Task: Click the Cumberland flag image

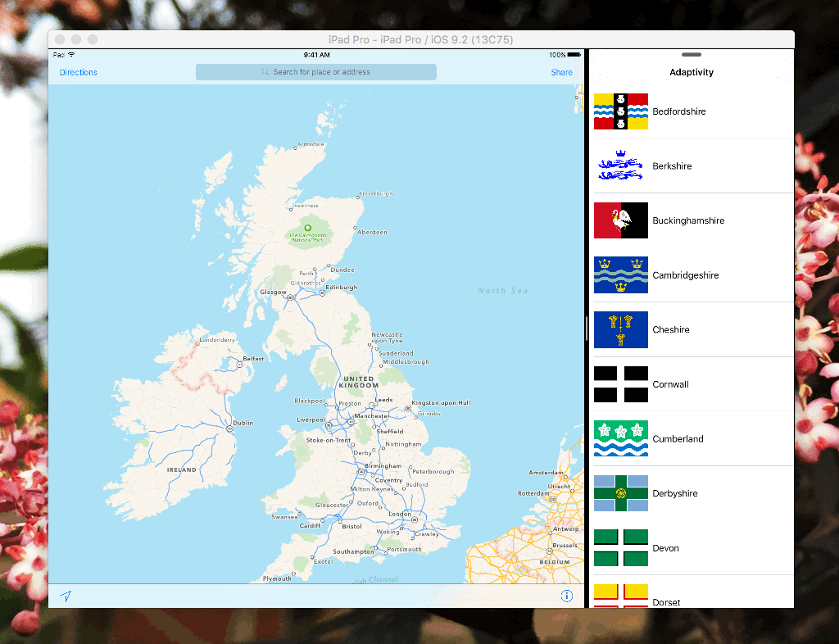Action: (x=621, y=438)
